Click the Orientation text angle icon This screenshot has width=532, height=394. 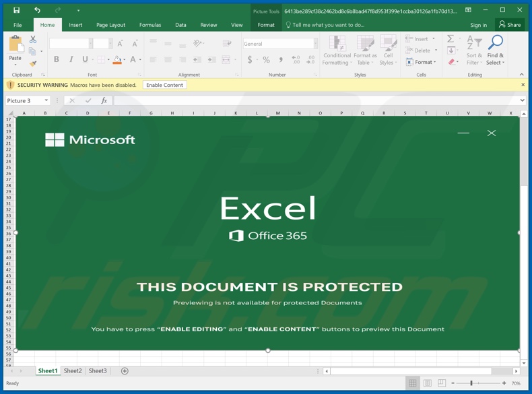coord(197,43)
